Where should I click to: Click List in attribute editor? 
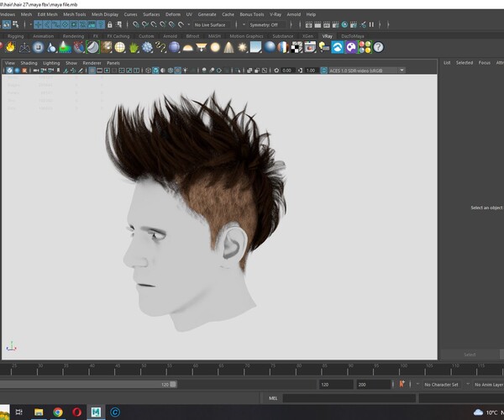(x=447, y=63)
